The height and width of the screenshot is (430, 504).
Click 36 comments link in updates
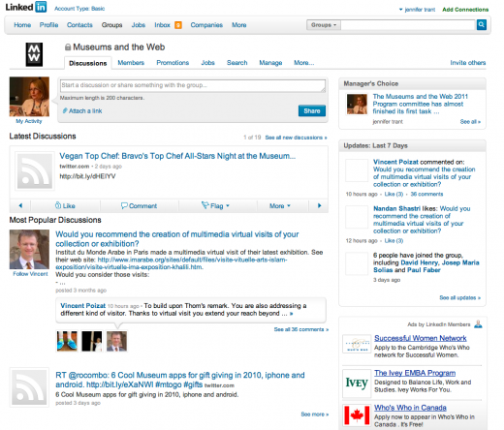point(426,194)
